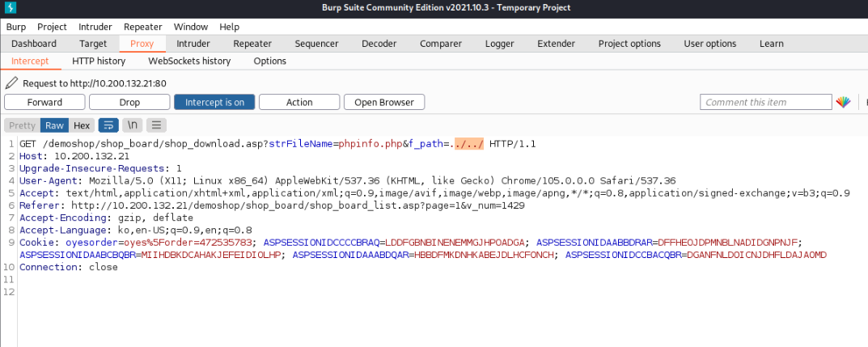Switch to the Dashboard tab
The image size is (868, 347).
click(34, 44)
